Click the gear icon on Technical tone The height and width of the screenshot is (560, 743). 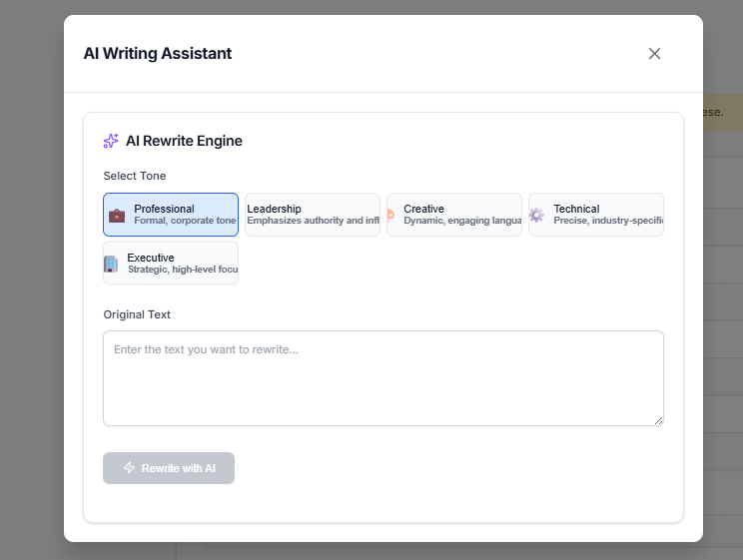point(536,215)
